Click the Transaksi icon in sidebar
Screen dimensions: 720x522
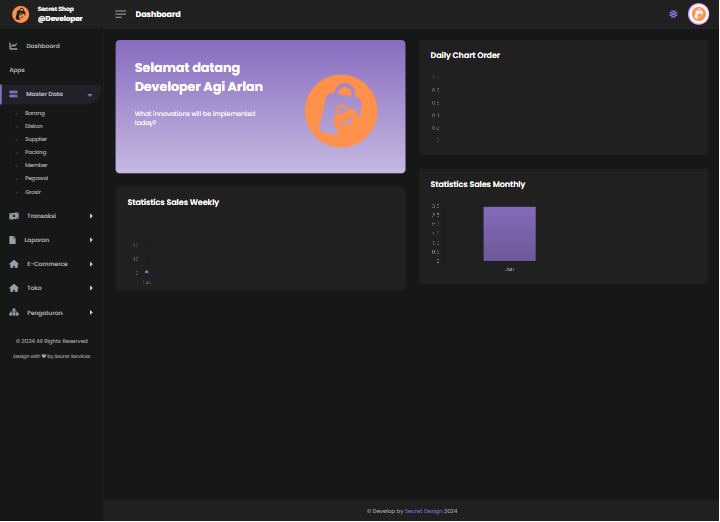14,216
